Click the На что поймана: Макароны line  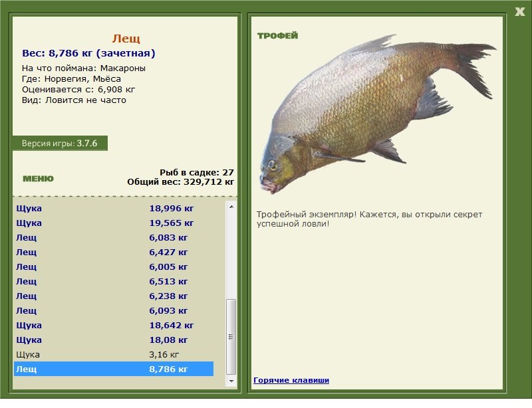click(x=84, y=68)
